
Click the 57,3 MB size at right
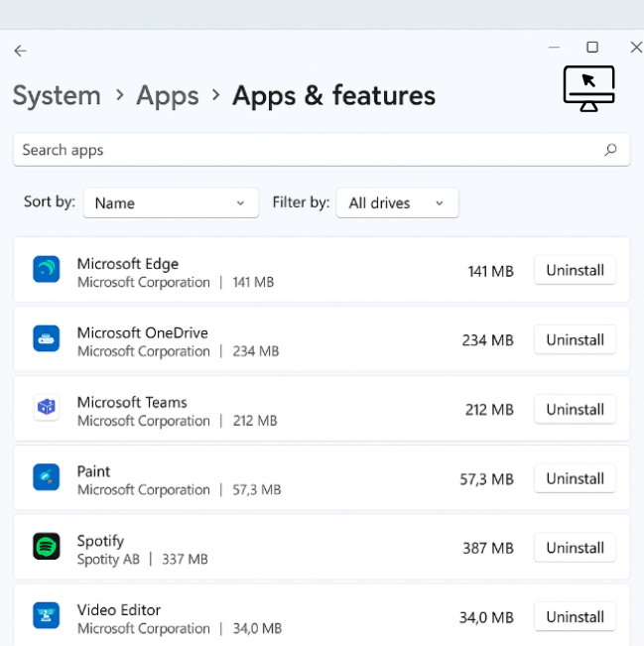[x=486, y=479]
